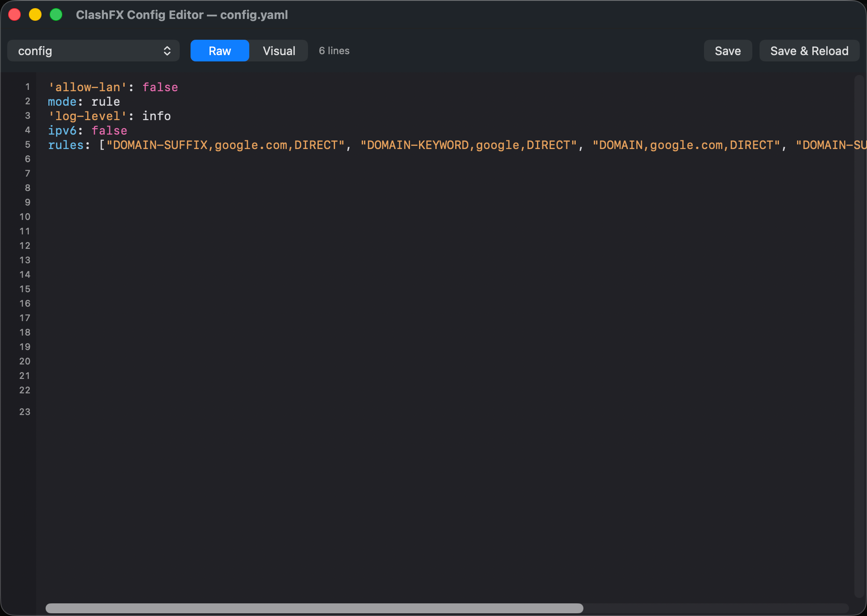The height and width of the screenshot is (616, 867).
Task: Click Save & Reload button
Action: tap(809, 51)
